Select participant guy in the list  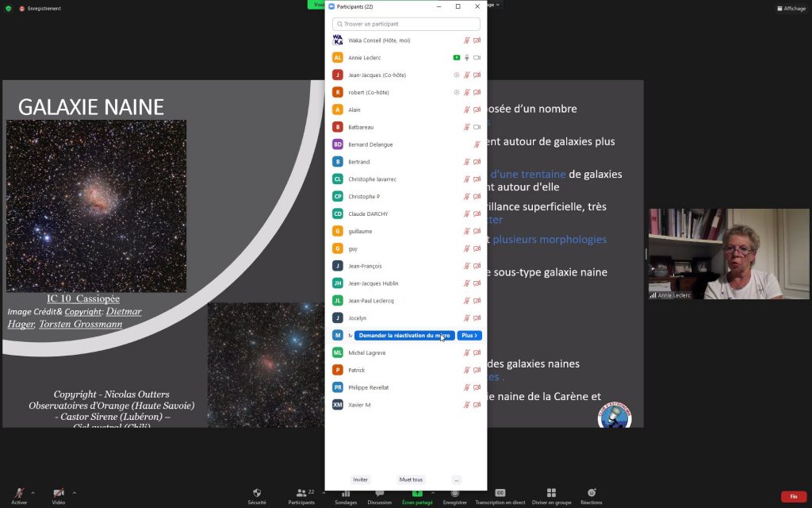point(406,248)
